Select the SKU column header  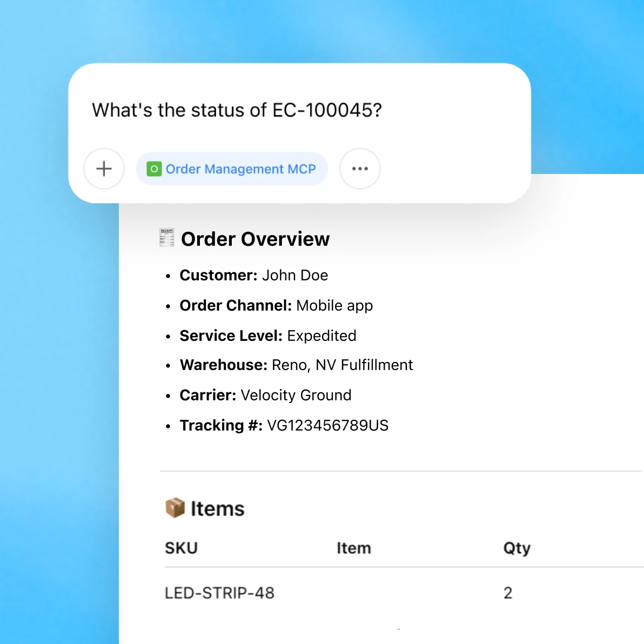[181, 548]
